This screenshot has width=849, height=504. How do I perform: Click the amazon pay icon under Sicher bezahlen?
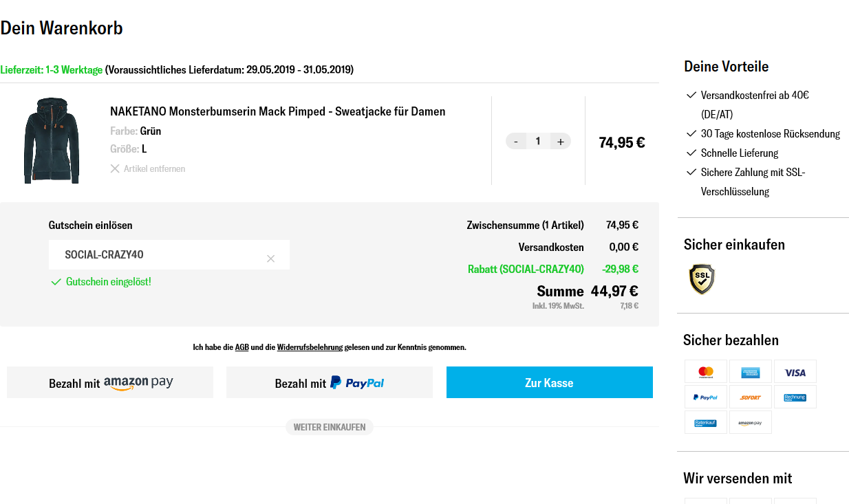click(750, 422)
